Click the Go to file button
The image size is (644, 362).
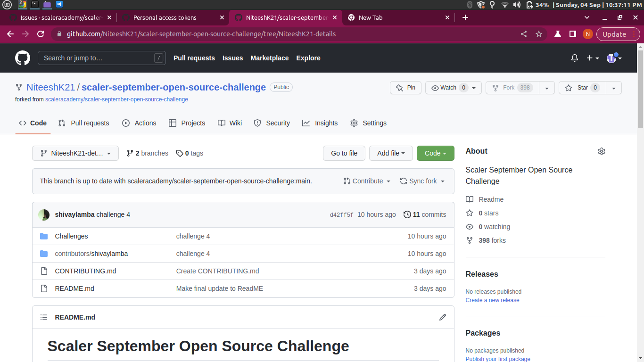click(x=344, y=153)
